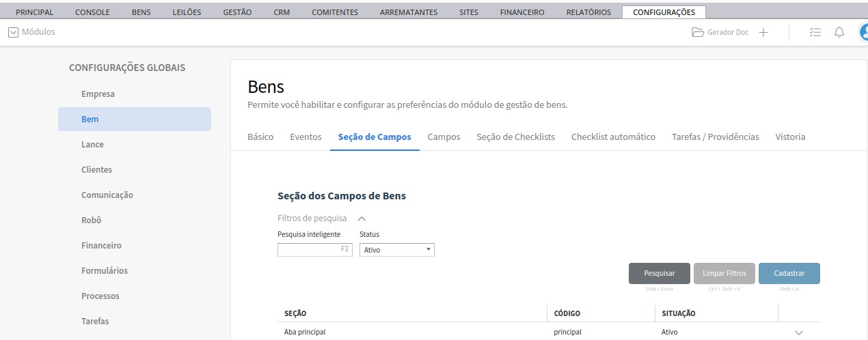Screen dimensions: 868x340
Task: Click the Ativo cell of Aba principal row
Action: [670, 332]
